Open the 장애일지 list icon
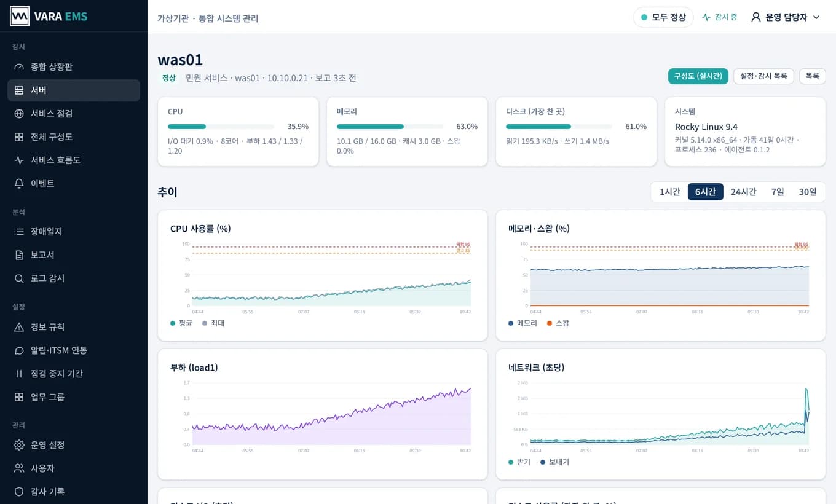The image size is (836, 504). click(x=19, y=231)
